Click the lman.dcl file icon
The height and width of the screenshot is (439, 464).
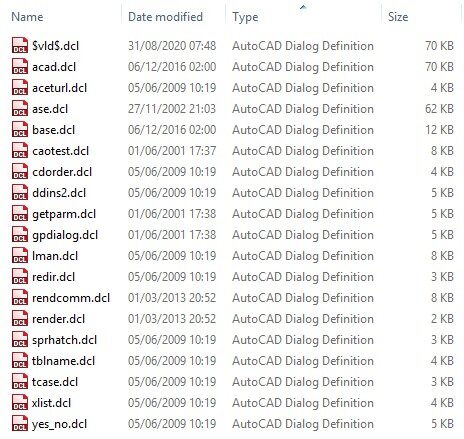click(20, 255)
